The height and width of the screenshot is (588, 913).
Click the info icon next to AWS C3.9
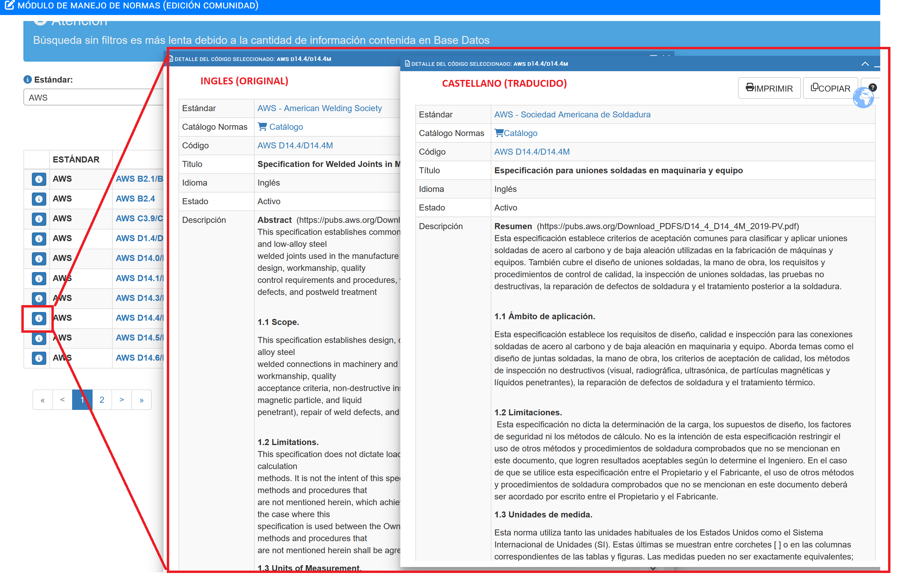pos(38,219)
